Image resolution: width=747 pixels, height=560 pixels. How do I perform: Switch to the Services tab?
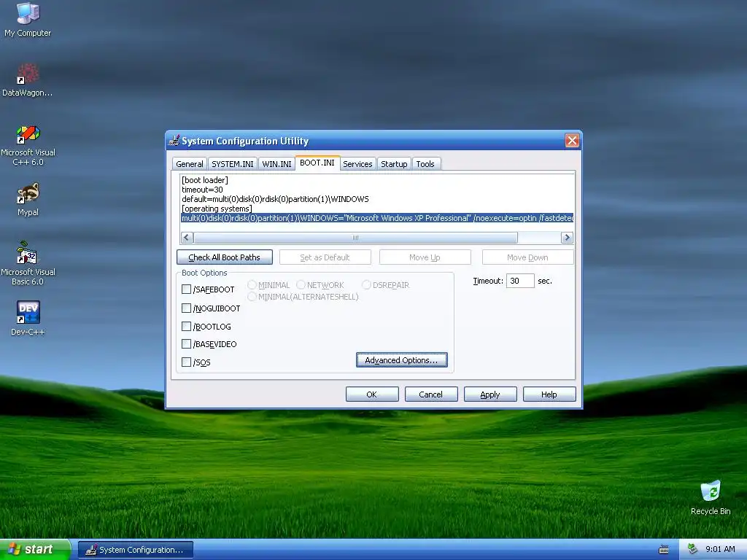tap(357, 164)
